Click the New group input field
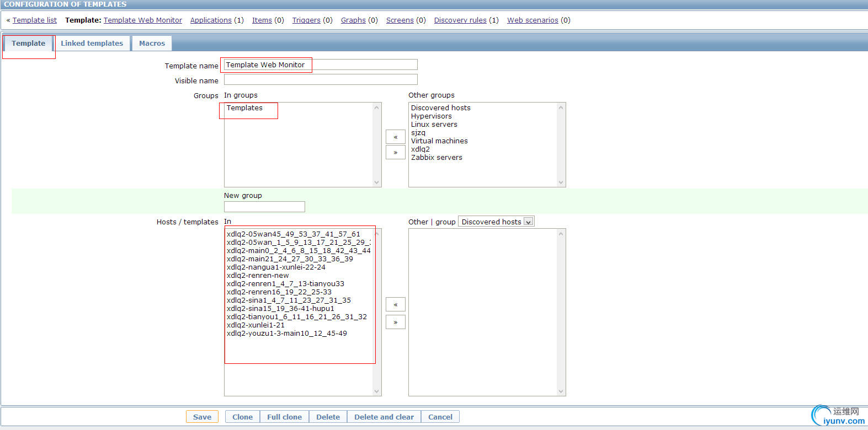868x430 pixels. [264, 207]
